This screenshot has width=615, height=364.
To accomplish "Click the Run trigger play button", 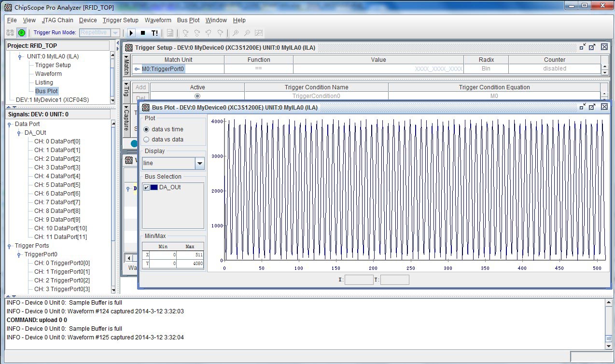I will (x=131, y=33).
